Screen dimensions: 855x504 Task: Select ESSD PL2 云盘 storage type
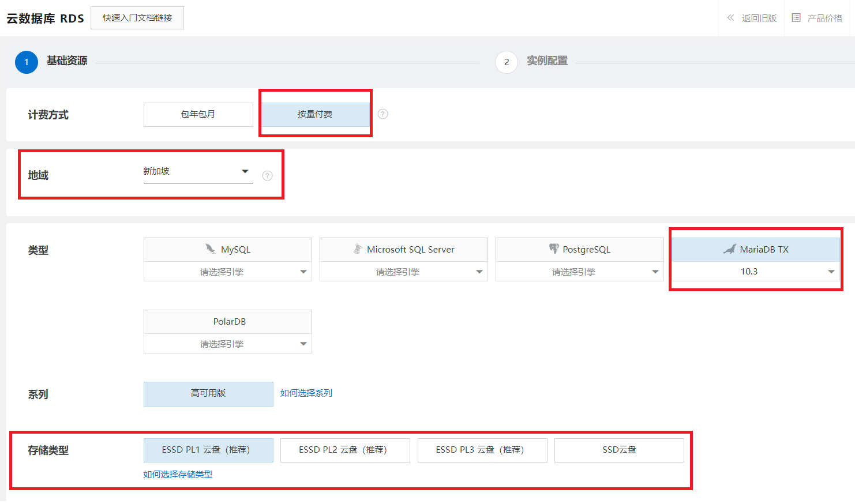point(345,450)
